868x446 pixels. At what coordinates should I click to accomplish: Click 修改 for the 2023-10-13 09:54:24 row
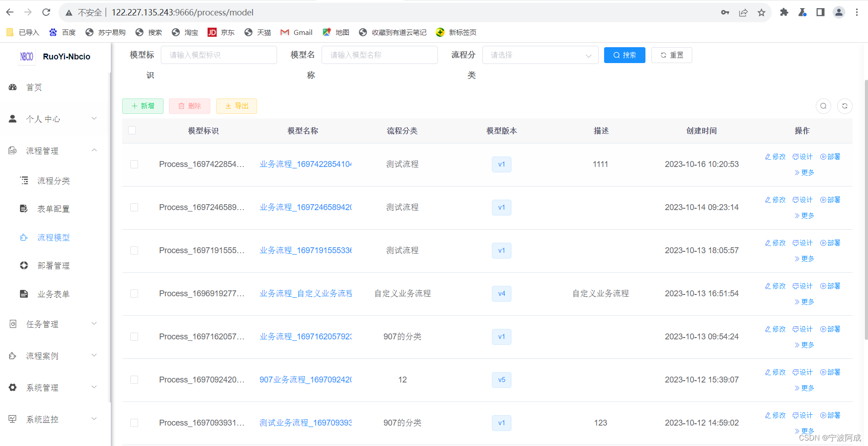775,329
